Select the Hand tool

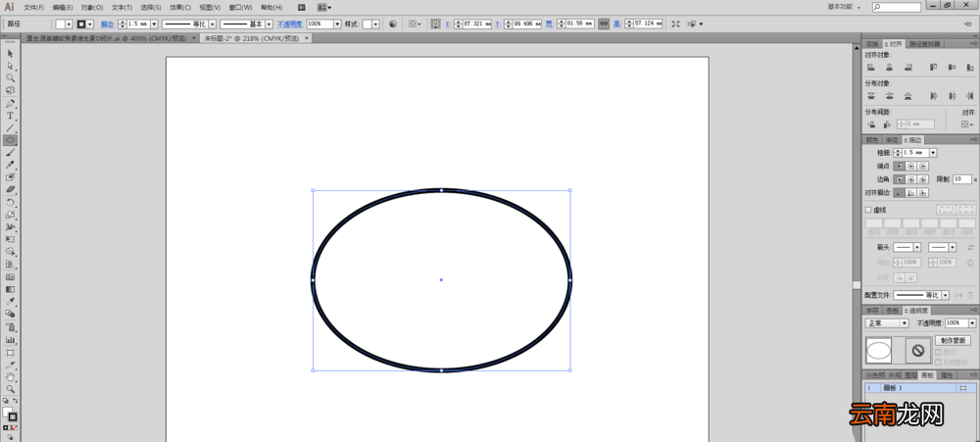coord(10,377)
